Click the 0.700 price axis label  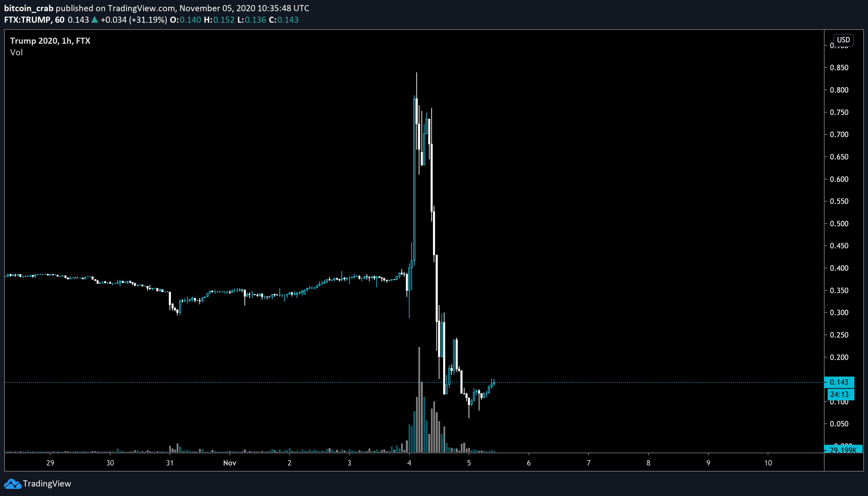click(839, 135)
